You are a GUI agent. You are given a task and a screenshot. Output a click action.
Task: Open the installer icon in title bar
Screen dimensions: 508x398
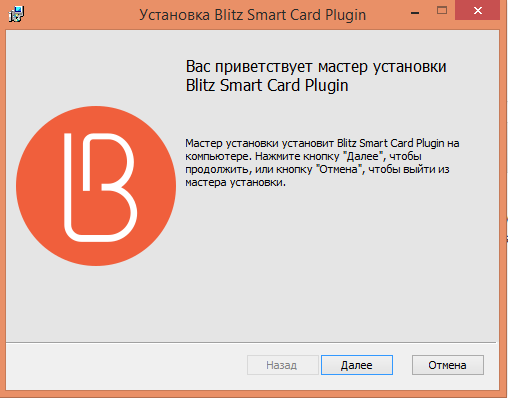(16, 14)
